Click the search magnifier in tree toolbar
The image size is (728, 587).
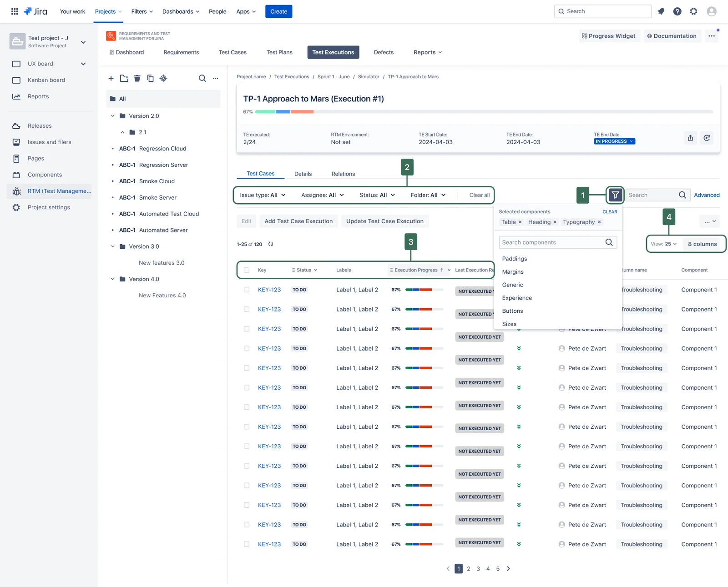coord(202,78)
